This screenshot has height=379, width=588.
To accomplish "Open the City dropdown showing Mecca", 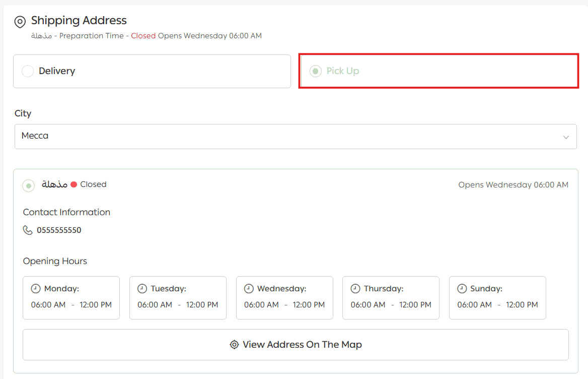I will pyautogui.click(x=295, y=137).
